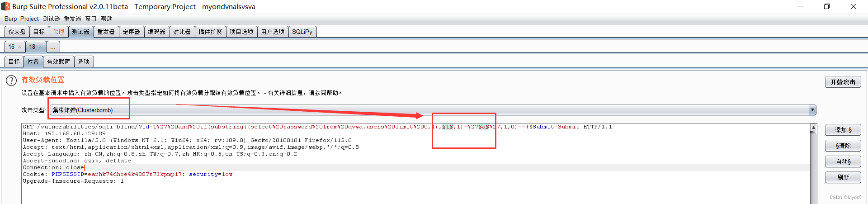
Task: Click the 自动§ button
Action: pos(843,161)
